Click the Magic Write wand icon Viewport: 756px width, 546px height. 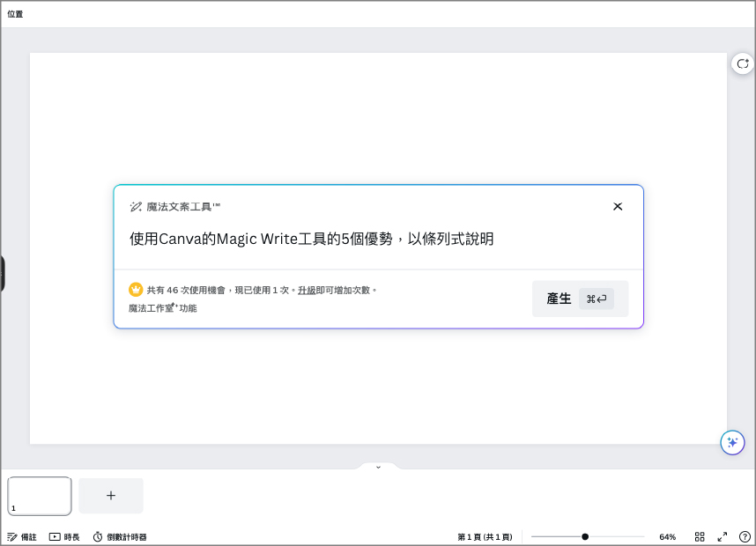(136, 207)
